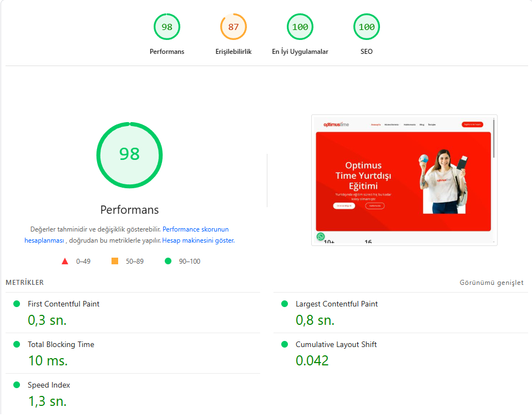
Task: Open the Performans score gauge showing 98
Action: pos(166,27)
